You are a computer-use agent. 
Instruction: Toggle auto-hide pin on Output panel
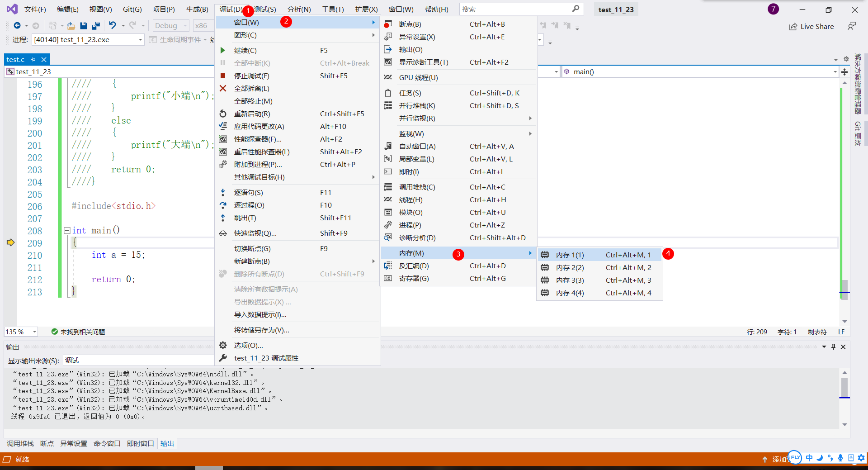pos(834,347)
